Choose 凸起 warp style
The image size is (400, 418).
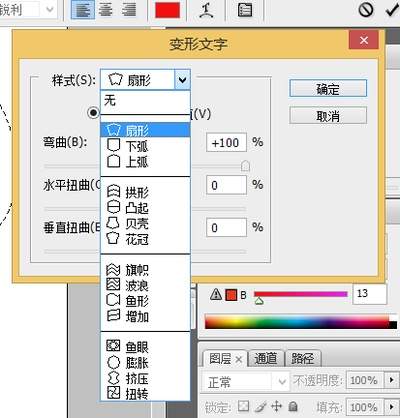[145, 208]
